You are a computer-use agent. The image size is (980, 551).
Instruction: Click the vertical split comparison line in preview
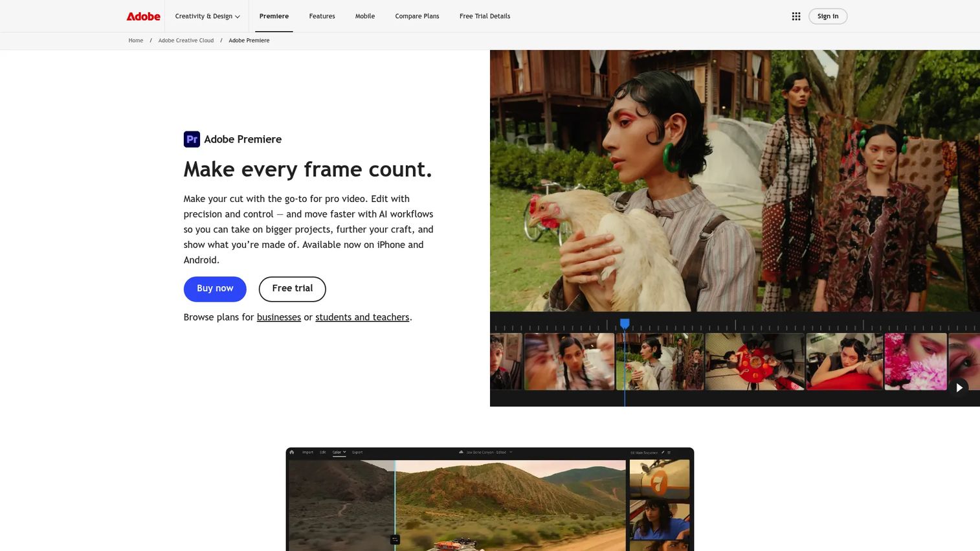click(395, 505)
